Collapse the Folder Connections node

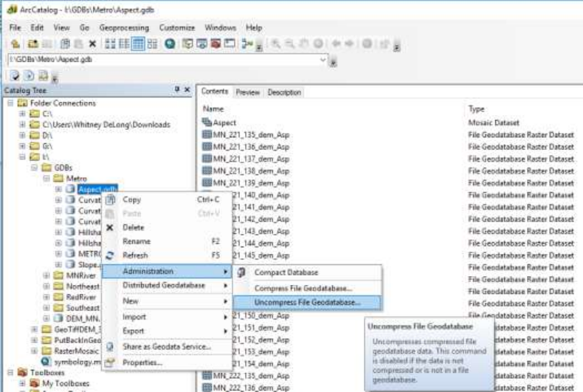11,103
